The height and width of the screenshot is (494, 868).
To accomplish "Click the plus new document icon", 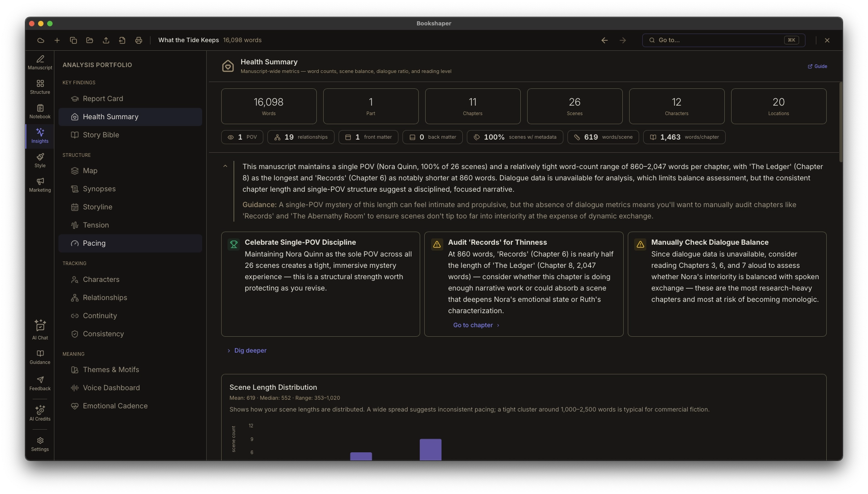I will tap(57, 40).
